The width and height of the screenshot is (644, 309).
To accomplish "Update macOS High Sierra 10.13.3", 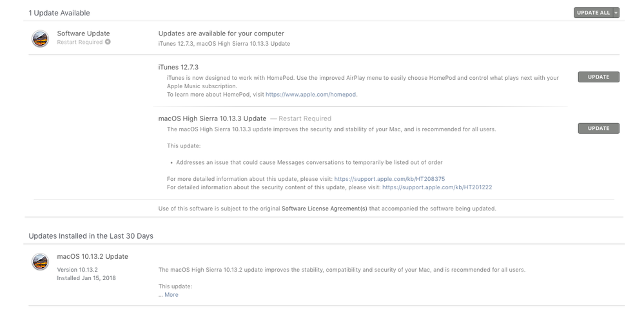I will pyautogui.click(x=598, y=128).
